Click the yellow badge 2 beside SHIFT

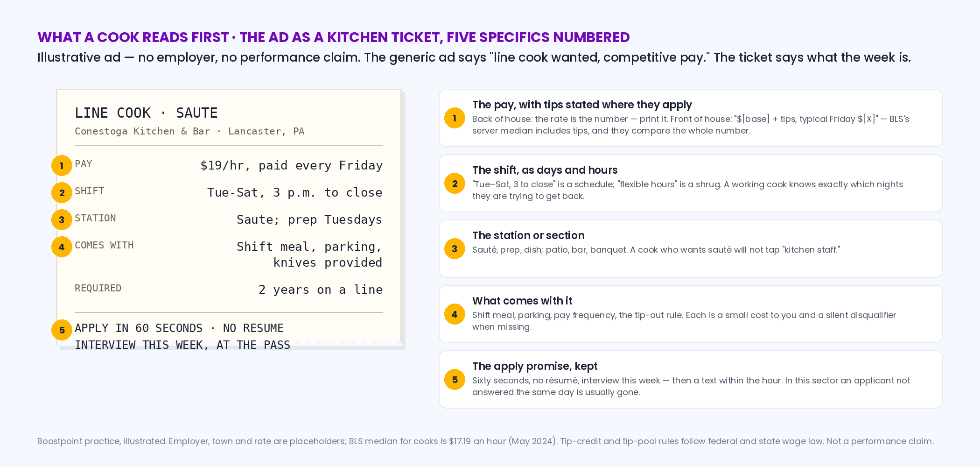click(x=62, y=193)
